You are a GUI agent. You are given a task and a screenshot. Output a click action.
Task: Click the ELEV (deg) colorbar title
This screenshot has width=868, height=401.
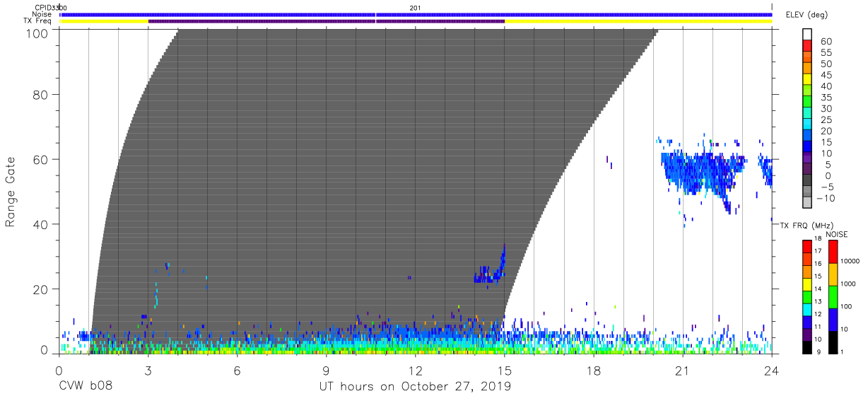coord(807,15)
